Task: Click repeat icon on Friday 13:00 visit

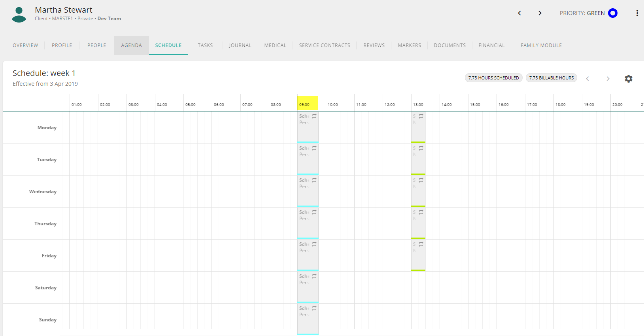Action: 421,244
